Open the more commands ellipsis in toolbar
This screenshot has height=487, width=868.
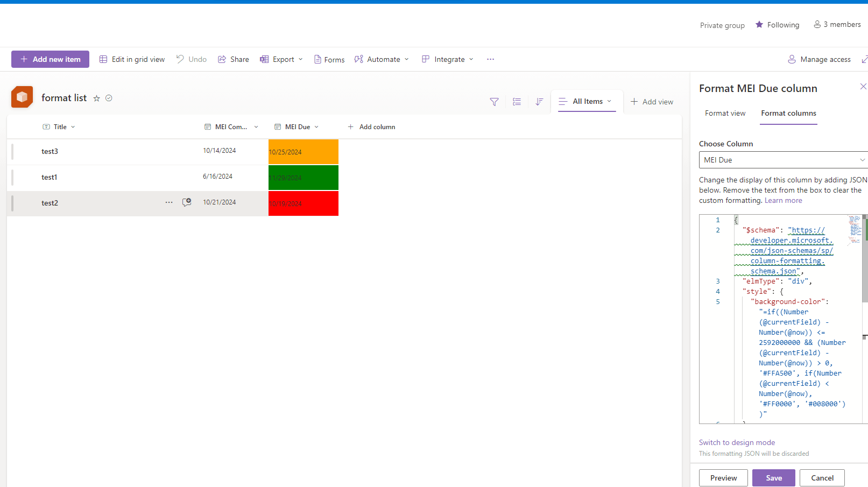click(x=490, y=59)
